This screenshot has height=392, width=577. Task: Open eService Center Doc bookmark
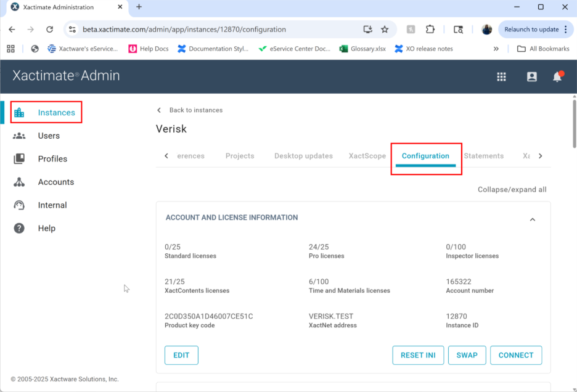pyautogui.click(x=295, y=49)
